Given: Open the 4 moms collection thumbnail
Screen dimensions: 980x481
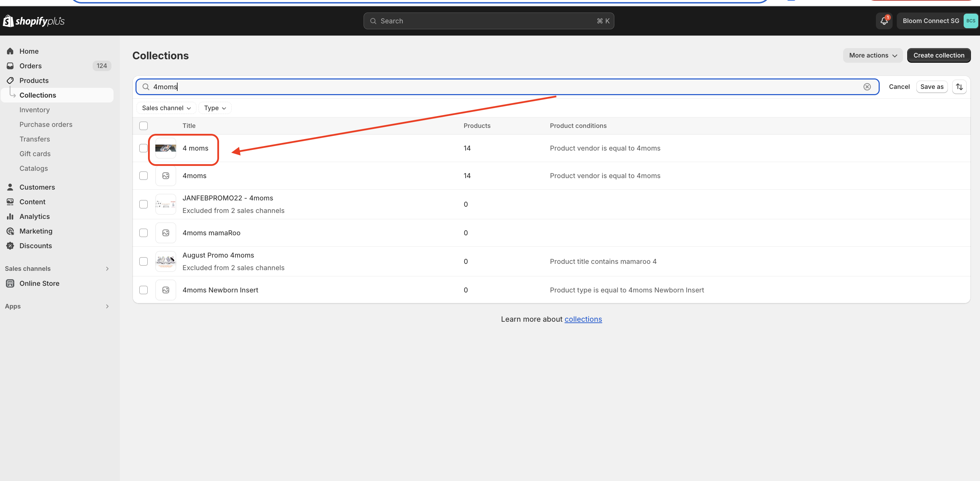Looking at the screenshot, I should click(x=166, y=148).
